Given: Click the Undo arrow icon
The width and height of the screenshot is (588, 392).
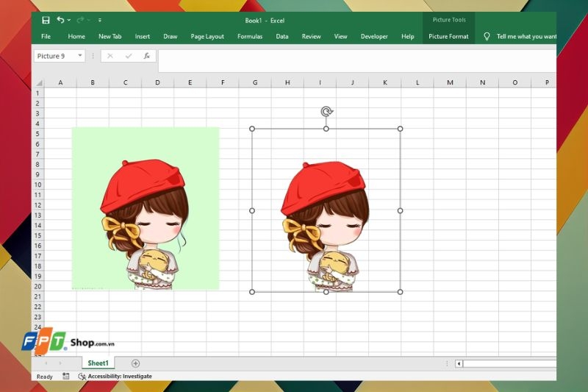Looking at the screenshot, I should click(60, 20).
